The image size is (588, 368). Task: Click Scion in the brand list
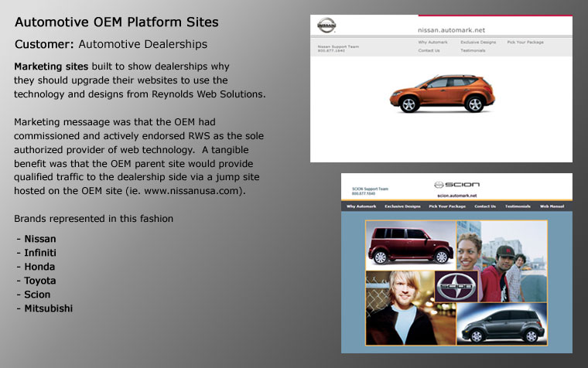click(37, 295)
